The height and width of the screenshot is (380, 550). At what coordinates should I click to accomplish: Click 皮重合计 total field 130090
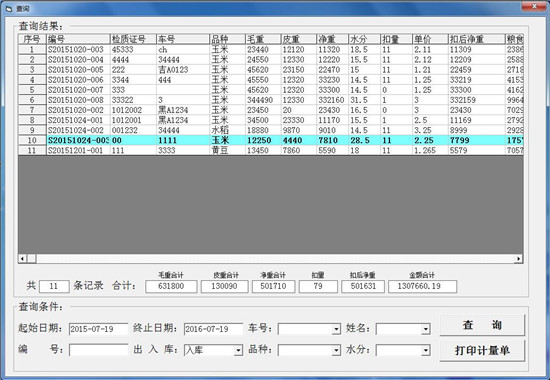coord(224,286)
